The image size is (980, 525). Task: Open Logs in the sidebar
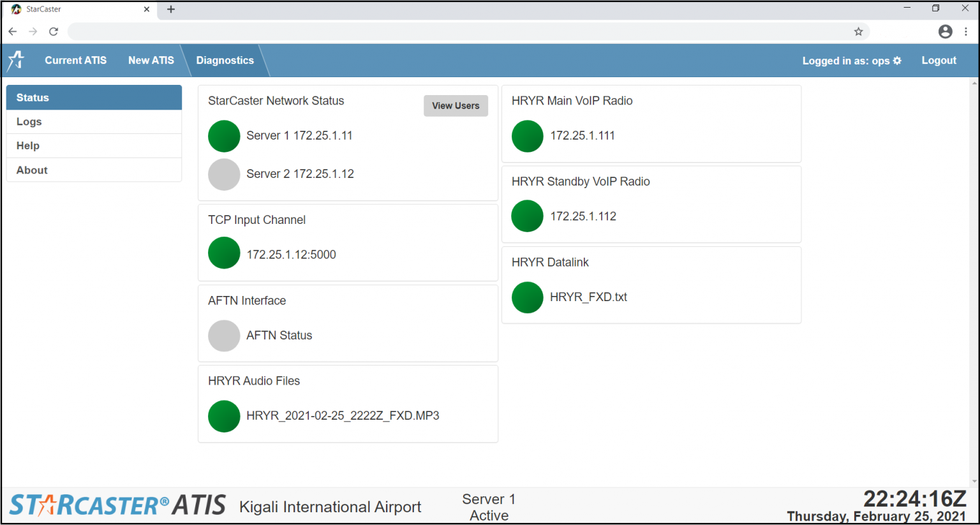[29, 122]
